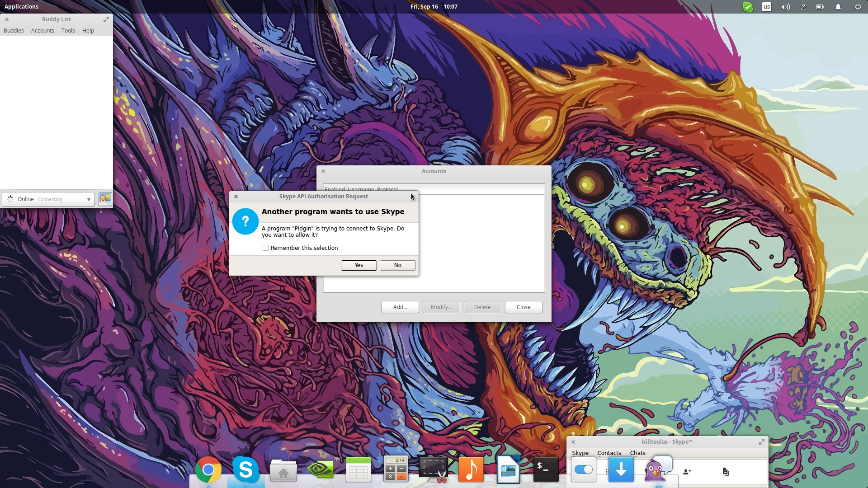868x488 pixels.
Task: Open Google Chrome from the dock
Action: pos(208,470)
